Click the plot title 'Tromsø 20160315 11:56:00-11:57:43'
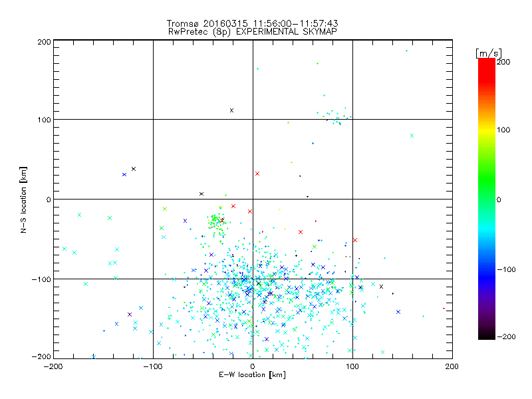 click(252, 23)
